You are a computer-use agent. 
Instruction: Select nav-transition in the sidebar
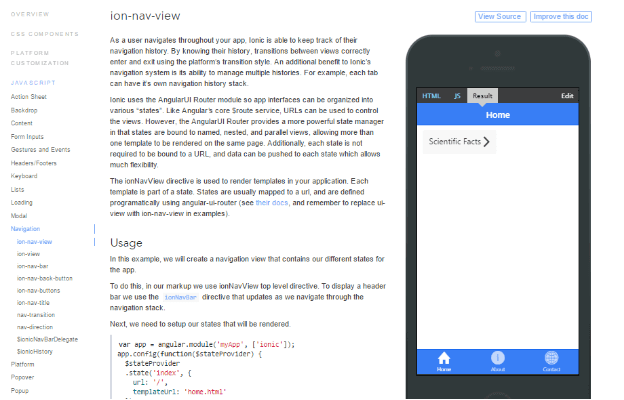(36, 315)
